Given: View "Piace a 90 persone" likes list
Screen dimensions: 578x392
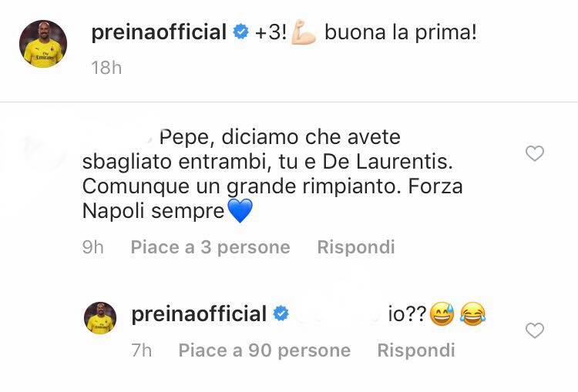Looking at the screenshot, I should click(264, 350).
